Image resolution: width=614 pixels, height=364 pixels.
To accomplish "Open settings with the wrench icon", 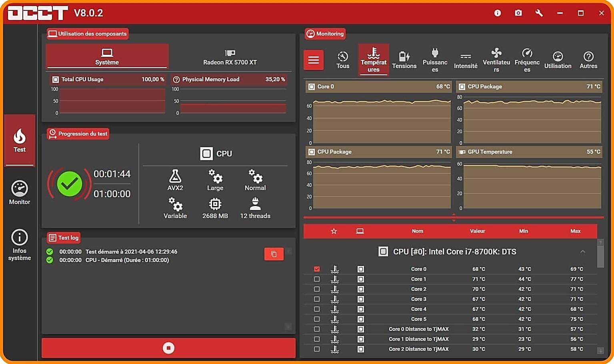I will (x=539, y=13).
